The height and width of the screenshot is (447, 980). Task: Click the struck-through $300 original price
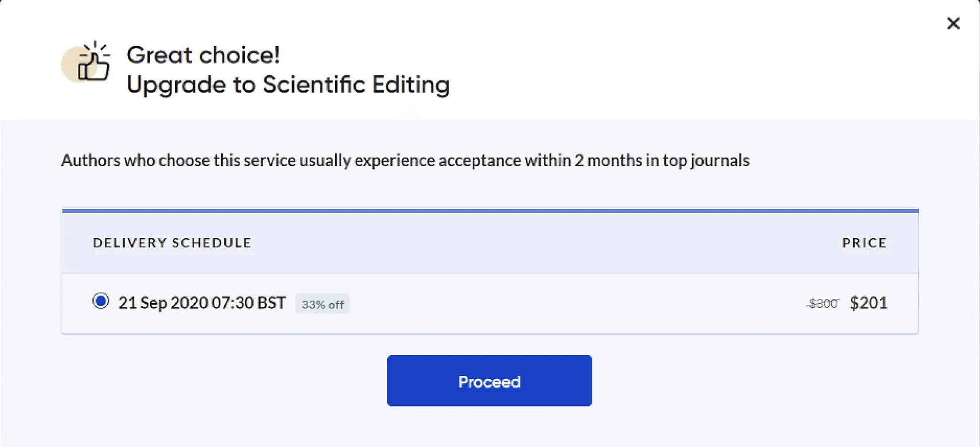click(823, 303)
